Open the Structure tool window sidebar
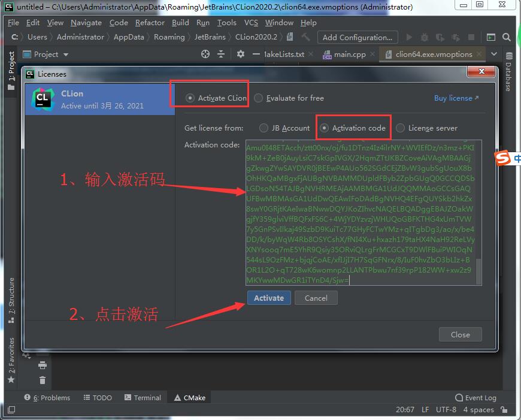The image size is (521, 420). click(11, 300)
